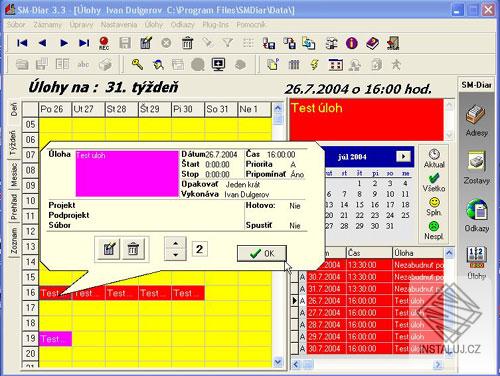Image resolution: width=500 pixels, height=376 pixels.
Task: Click the person search icon
Action: pos(158,64)
